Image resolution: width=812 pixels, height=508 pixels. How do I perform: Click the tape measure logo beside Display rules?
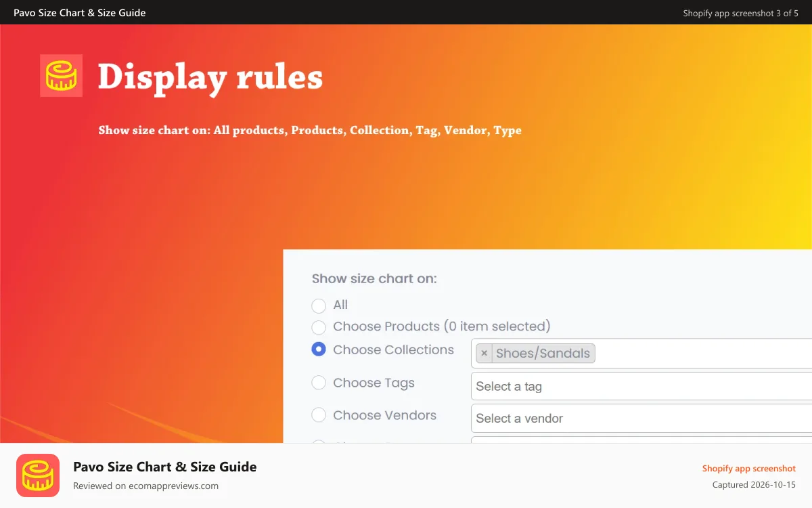pyautogui.click(x=61, y=75)
